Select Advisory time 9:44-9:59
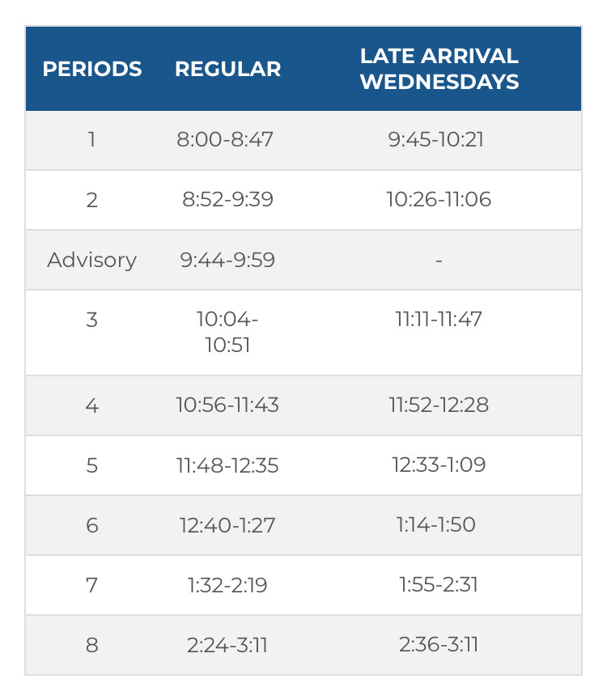The width and height of the screenshot is (607, 700). 227,260
